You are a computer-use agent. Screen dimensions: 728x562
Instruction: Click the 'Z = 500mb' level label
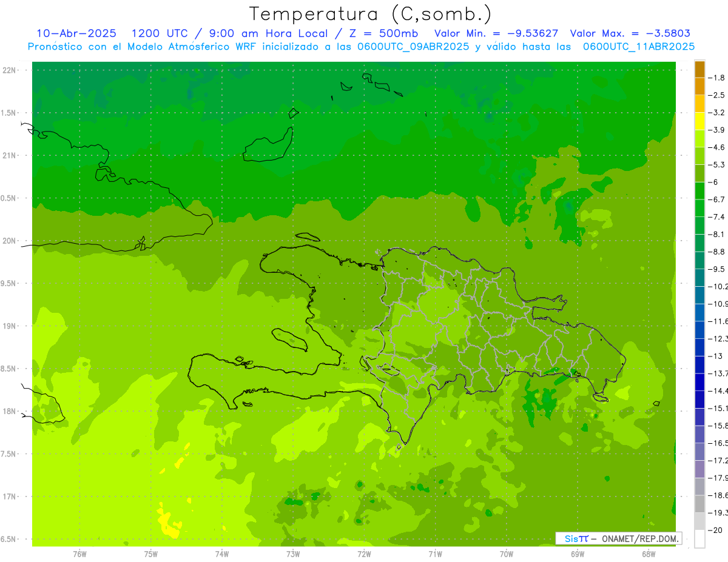pyautogui.click(x=383, y=33)
